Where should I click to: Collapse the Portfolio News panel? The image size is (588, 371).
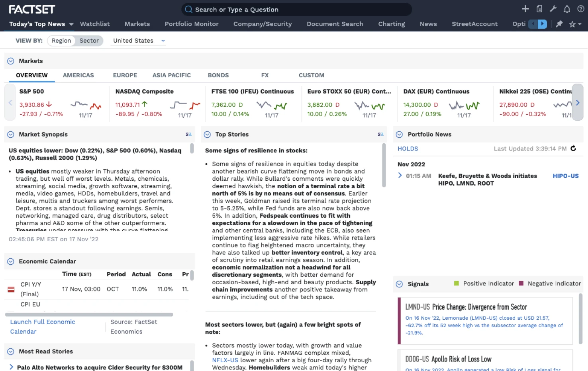click(x=399, y=135)
